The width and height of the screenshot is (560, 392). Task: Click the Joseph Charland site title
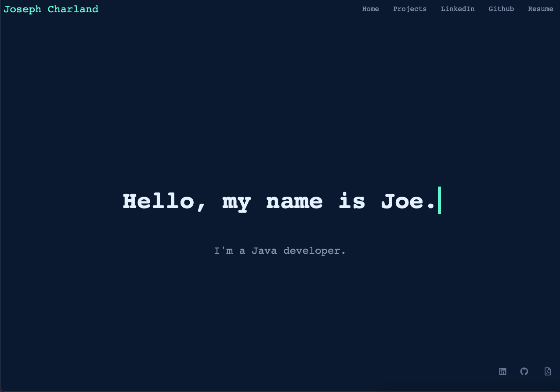(51, 9)
